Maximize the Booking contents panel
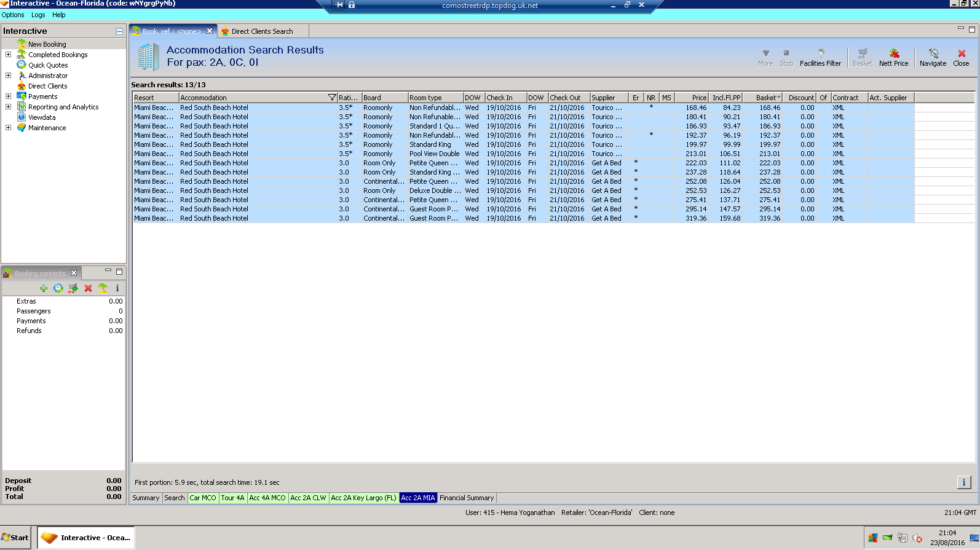 119,271
